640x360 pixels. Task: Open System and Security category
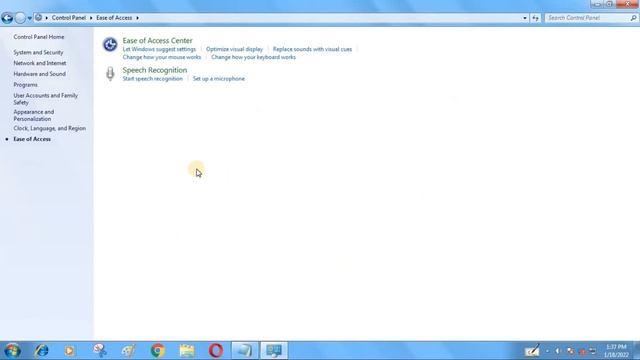38,52
